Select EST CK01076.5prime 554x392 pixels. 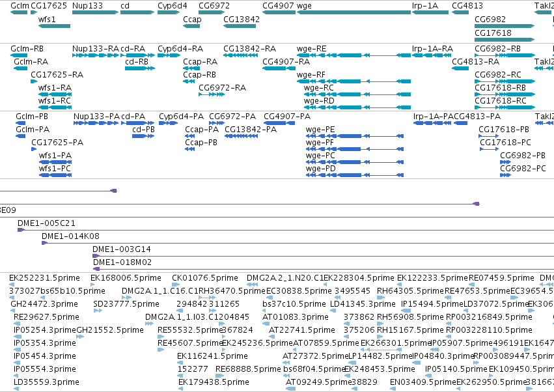[176, 285]
